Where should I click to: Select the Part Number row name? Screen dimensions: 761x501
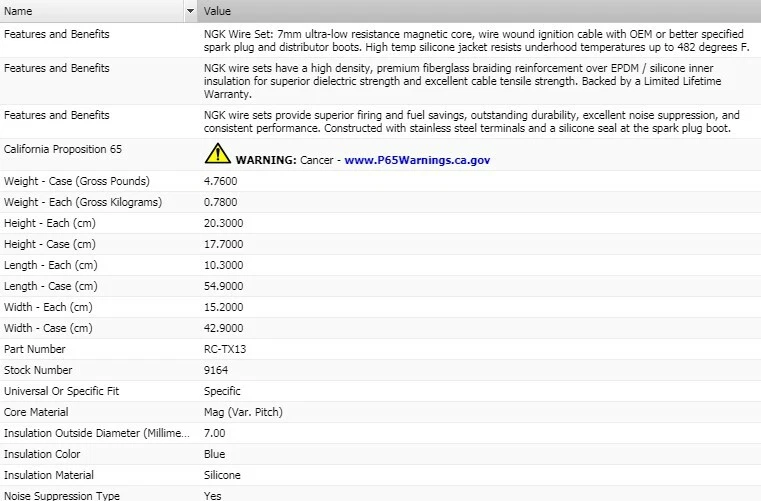(x=34, y=349)
